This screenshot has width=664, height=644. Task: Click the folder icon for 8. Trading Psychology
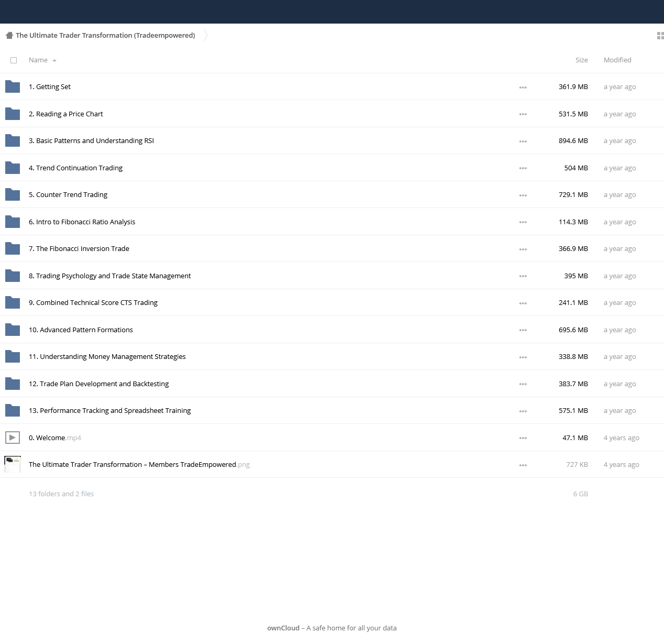point(13,276)
